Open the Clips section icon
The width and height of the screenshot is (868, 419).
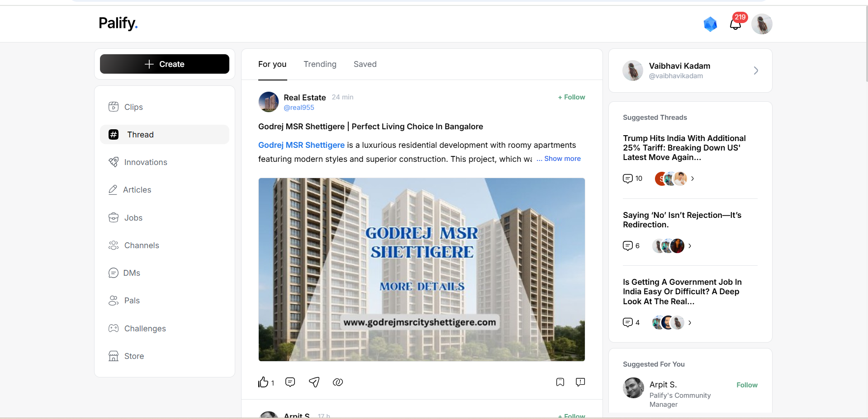[114, 107]
